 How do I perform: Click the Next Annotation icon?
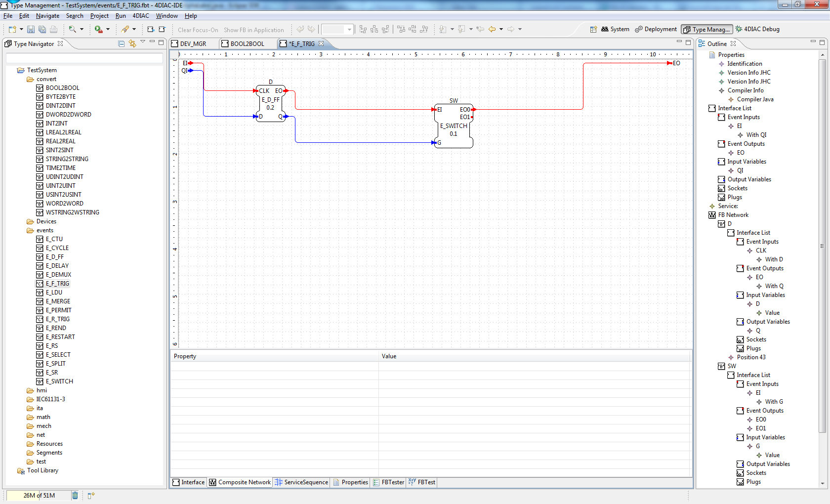point(443,30)
